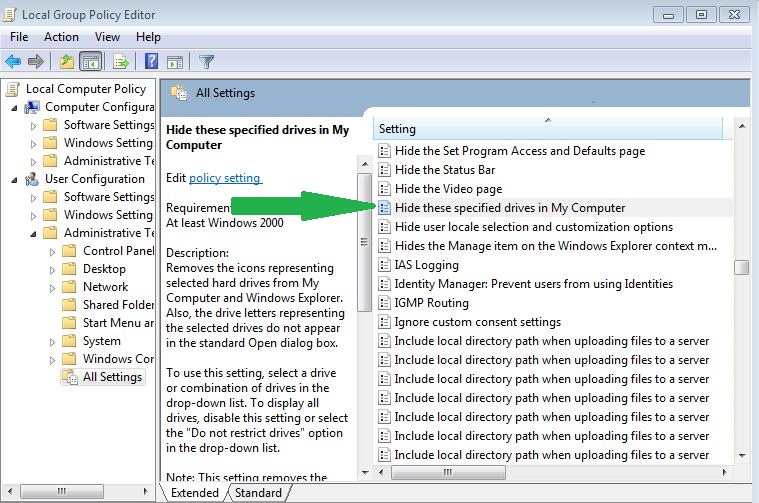Click policy icon beside IAS Logging
The width and height of the screenshot is (759, 503).
(384, 265)
